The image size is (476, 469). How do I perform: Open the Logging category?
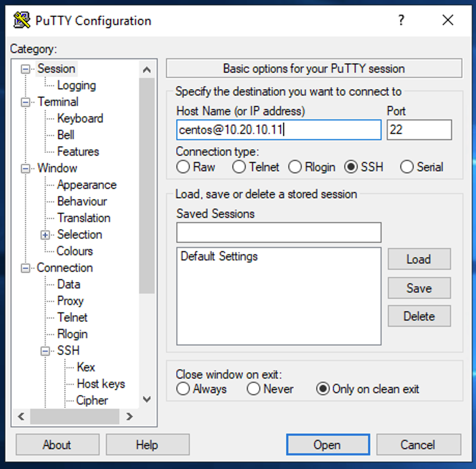pyautogui.click(x=76, y=86)
